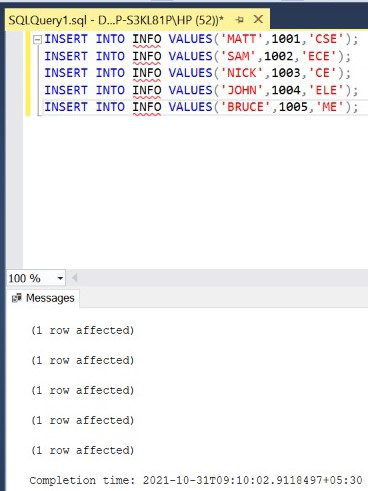Click the Messages tab icon
Image resolution: width=368 pixels, height=491 pixels.
[16, 298]
